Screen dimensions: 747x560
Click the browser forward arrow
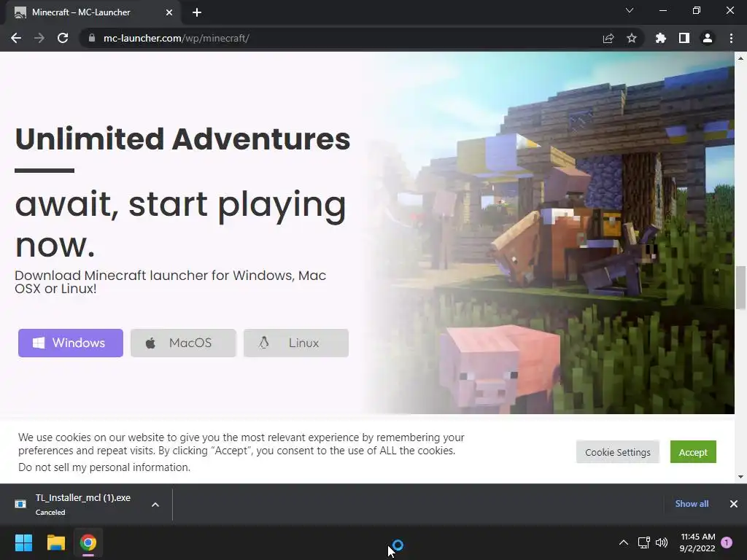point(39,38)
